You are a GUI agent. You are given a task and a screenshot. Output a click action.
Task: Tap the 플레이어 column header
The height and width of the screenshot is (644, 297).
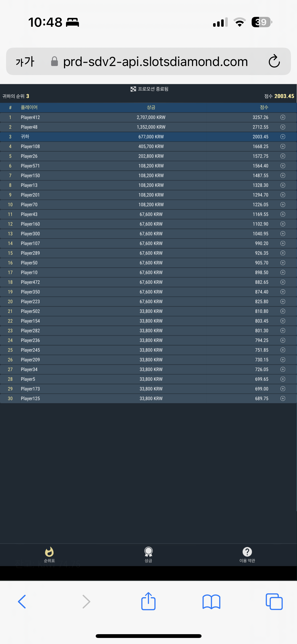29,107
